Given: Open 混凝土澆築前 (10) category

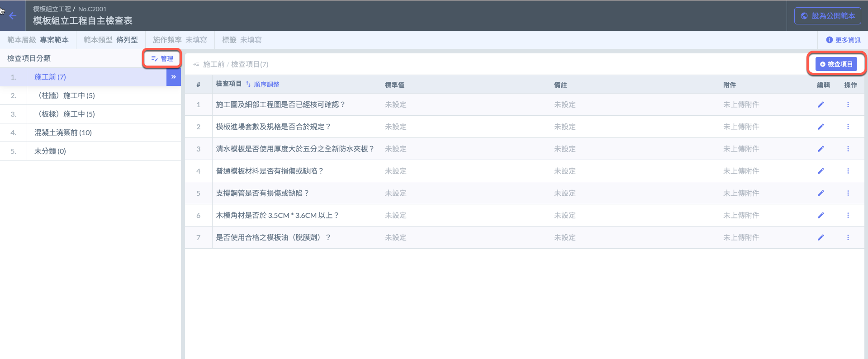Looking at the screenshot, I should point(63,132).
